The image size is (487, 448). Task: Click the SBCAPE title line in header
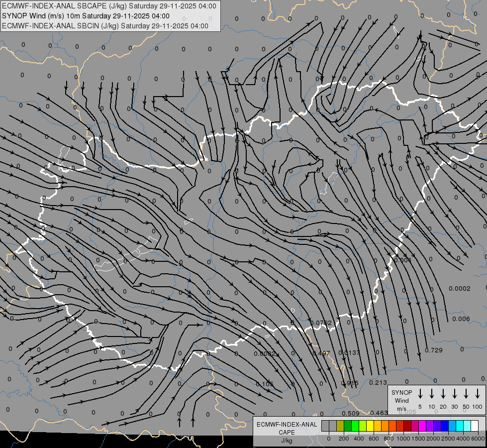[109, 6]
